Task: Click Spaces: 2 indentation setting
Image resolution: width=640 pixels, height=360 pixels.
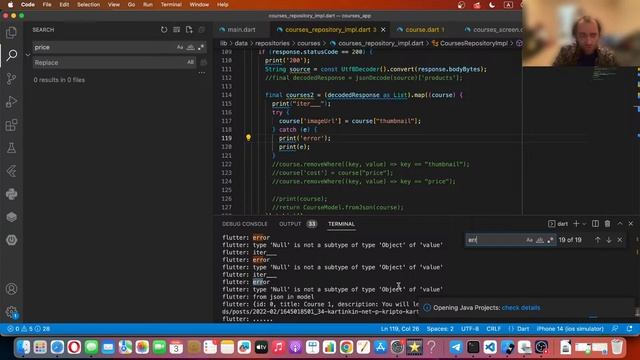Action: click(440, 329)
